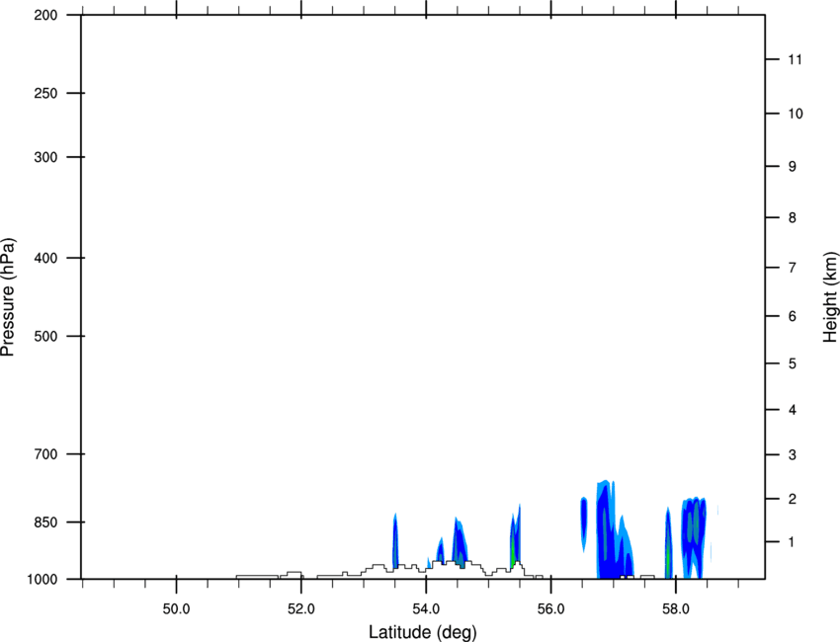Click the Pressure (hPa) axis title
Screen dimensions: 840x642
[8, 297]
